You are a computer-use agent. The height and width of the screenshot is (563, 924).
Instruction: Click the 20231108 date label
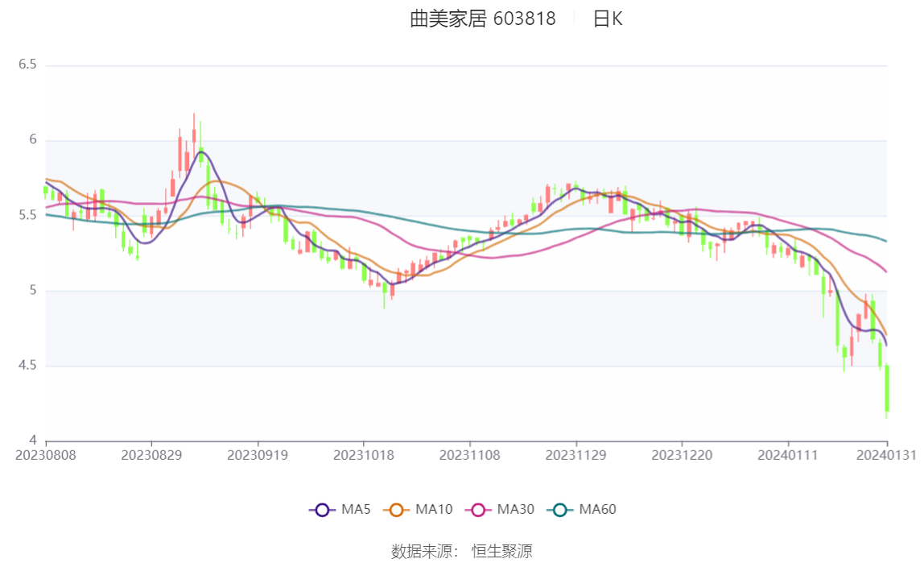click(470, 456)
